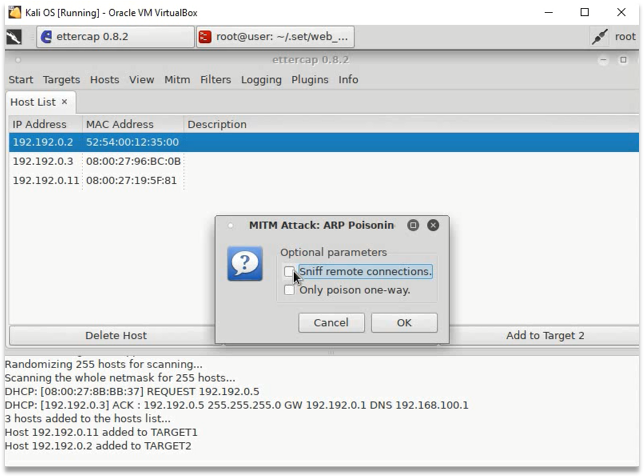Select host row 192.192.0.2
The height and width of the screenshot is (476, 644).
tap(324, 142)
